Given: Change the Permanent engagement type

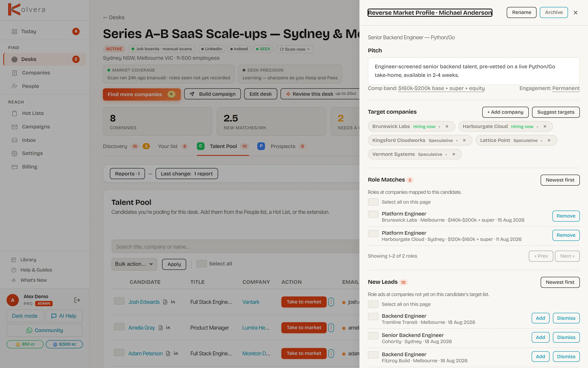Looking at the screenshot, I should 566,88.
